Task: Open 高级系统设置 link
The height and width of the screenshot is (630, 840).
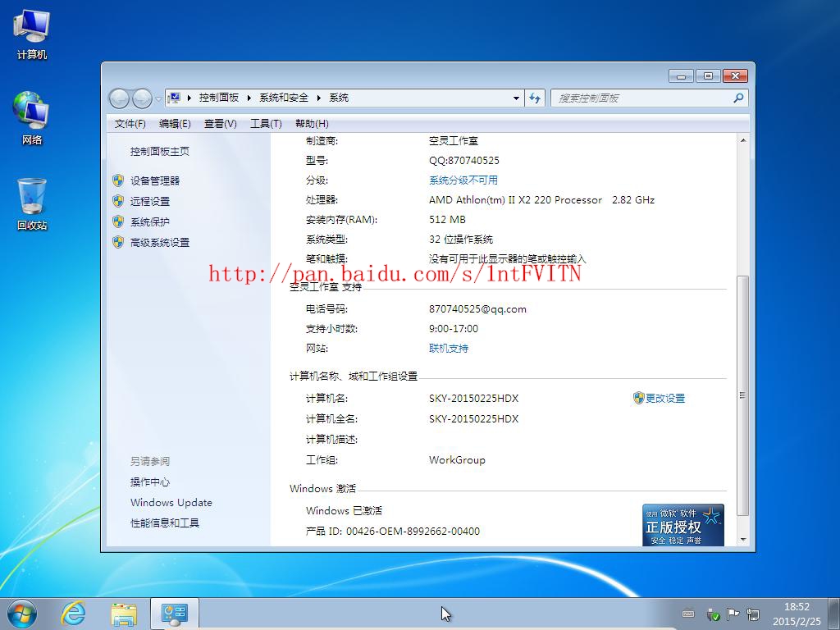Action: pos(160,243)
